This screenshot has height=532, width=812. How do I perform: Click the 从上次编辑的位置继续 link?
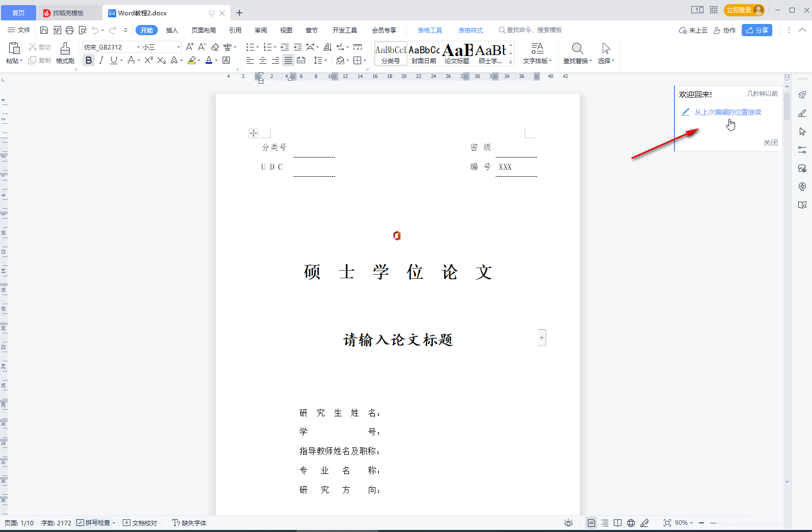[x=727, y=112]
